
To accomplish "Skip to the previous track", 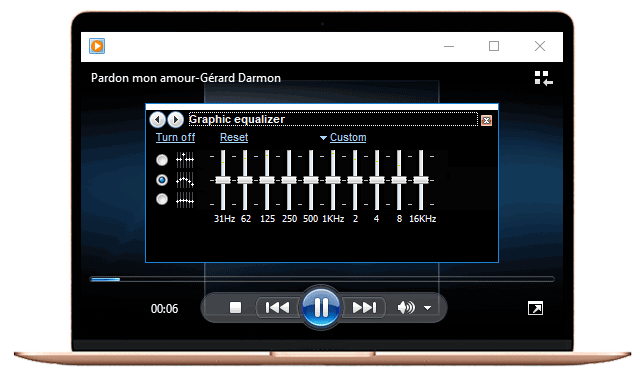I will (278, 308).
